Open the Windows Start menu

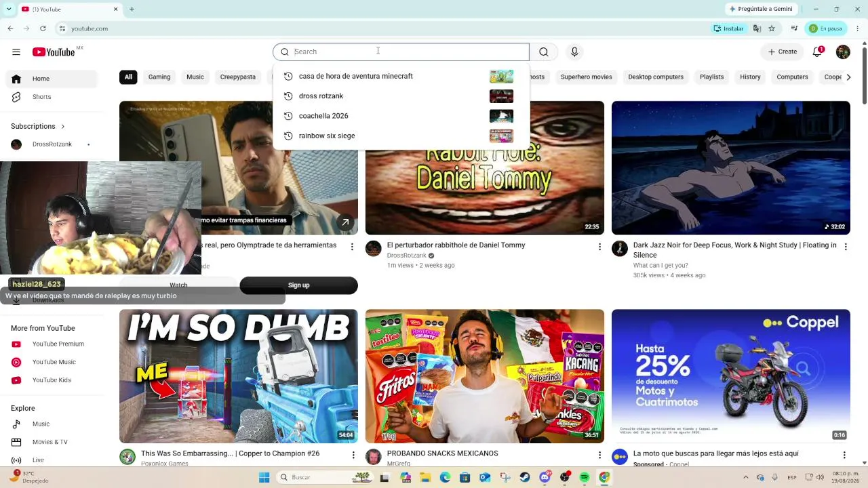(x=264, y=477)
